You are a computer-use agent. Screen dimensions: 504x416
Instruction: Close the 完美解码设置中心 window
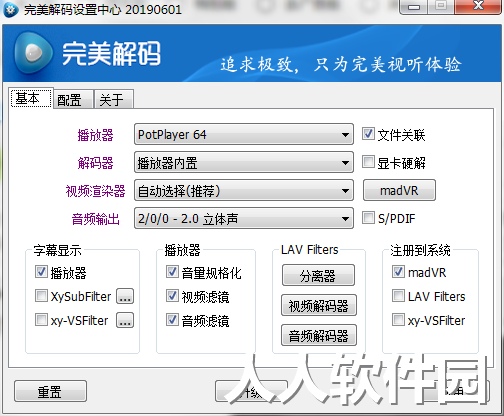tap(479, 6)
